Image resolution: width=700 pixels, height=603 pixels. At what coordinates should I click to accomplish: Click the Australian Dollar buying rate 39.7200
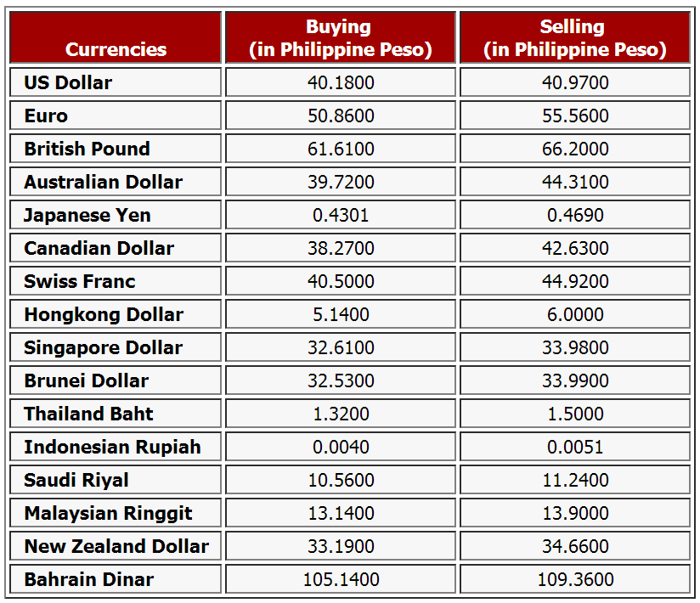click(x=341, y=182)
